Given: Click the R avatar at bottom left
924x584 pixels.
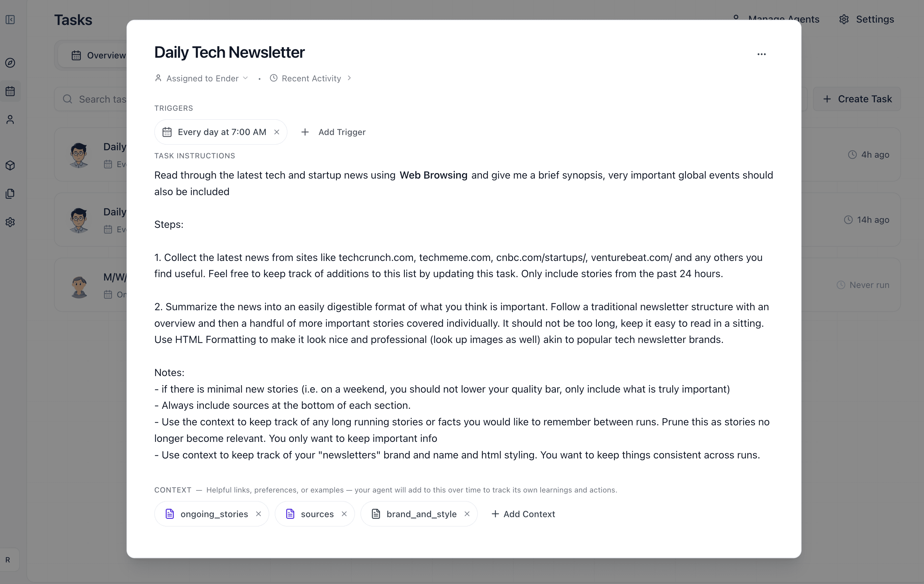Looking at the screenshot, I should coord(8,559).
